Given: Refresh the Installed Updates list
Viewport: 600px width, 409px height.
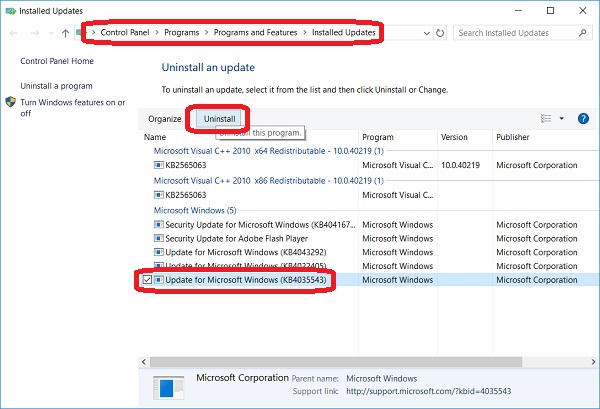Looking at the screenshot, I should coord(440,33).
